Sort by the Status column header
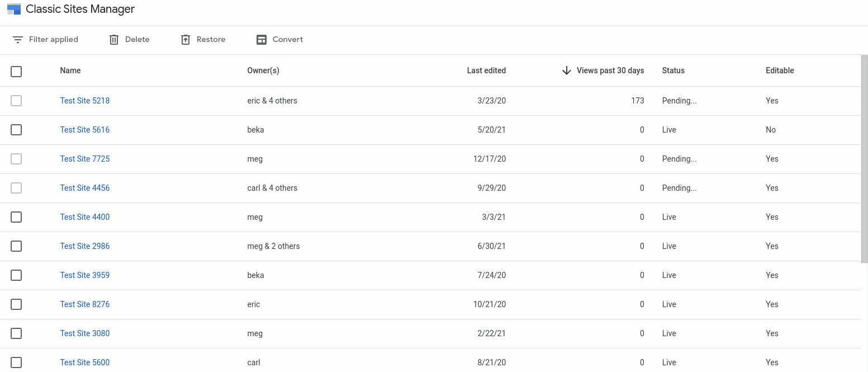The image size is (868, 372). pyautogui.click(x=673, y=70)
